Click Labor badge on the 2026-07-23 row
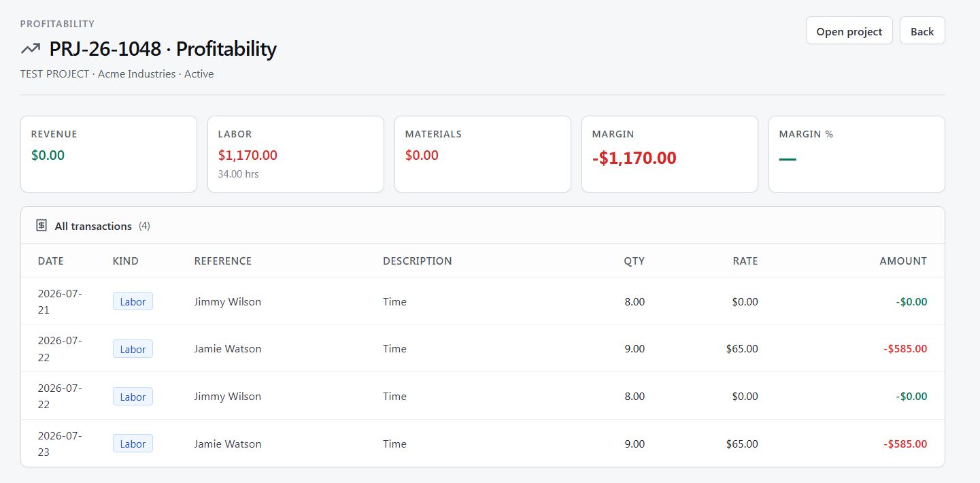 133,444
